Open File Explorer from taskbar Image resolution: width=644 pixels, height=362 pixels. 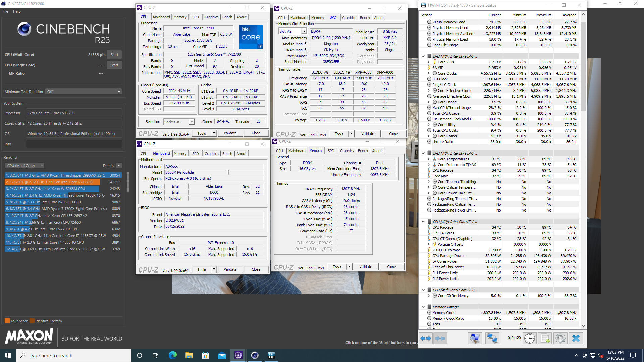pos(189,355)
